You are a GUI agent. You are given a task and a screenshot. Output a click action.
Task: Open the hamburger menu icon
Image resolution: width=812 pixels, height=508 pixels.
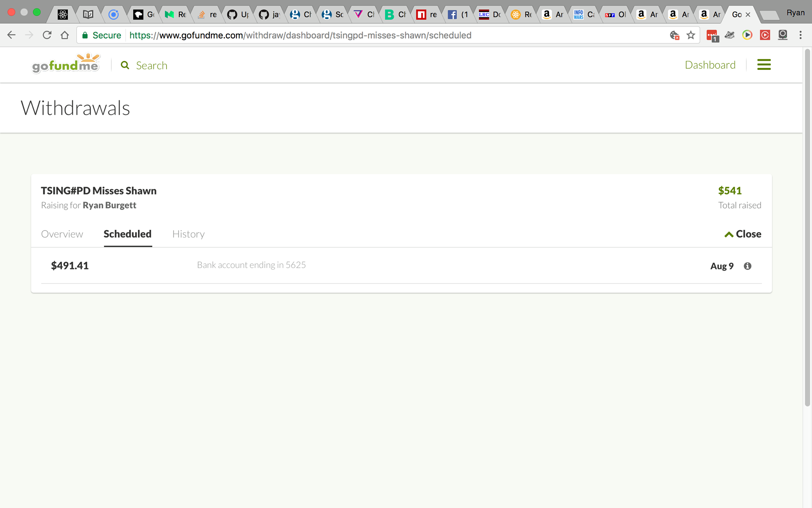tap(764, 65)
